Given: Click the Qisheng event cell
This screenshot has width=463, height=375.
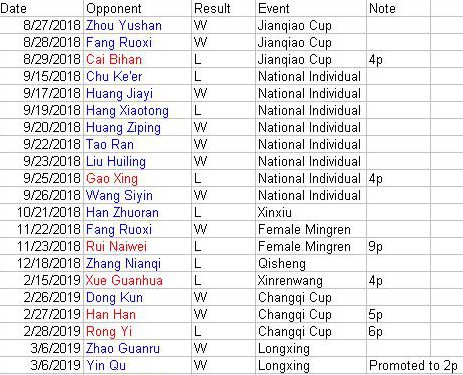Looking at the screenshot, I should pos(311,263).
